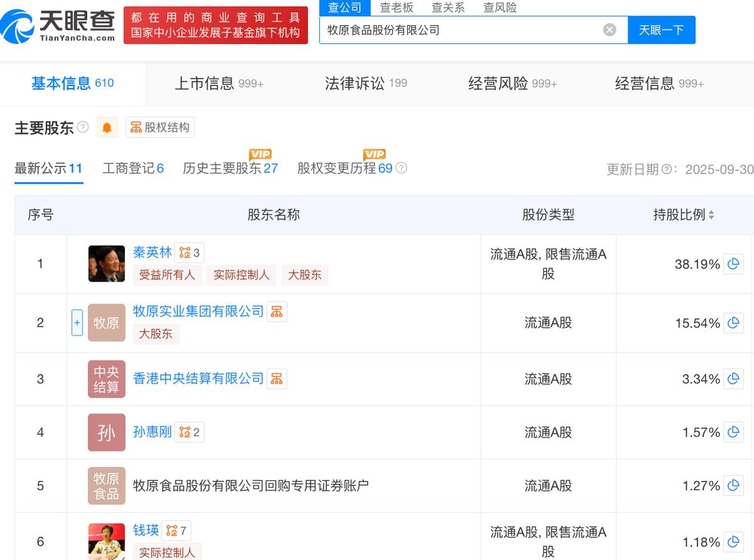This screenshot has height=560, width=754.
Task: Click equity structure icon beside 香港中央结算有限公司
Action: coord(276,379)
